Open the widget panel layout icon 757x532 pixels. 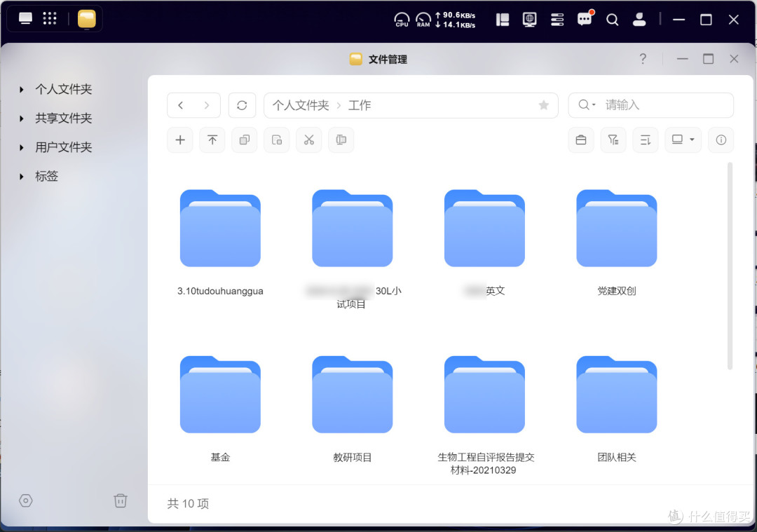click(503, 20)
